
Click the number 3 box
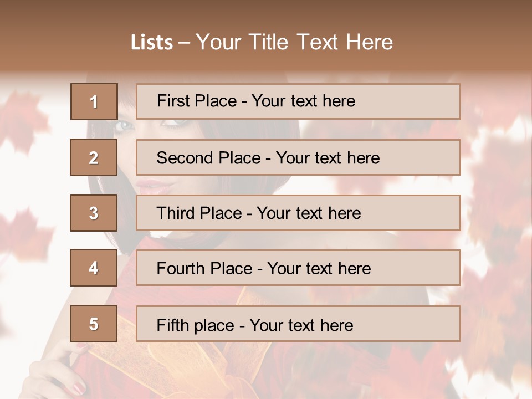94,213
